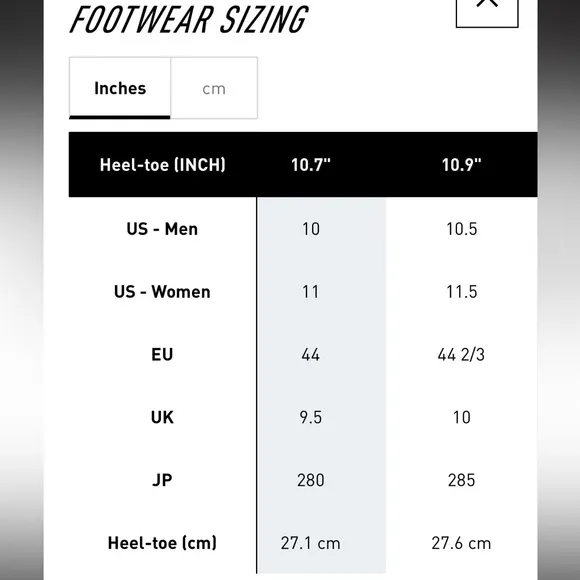This screenshot has height=580, width=580.
Task: Click the US - Women row label
Action: 162,292
